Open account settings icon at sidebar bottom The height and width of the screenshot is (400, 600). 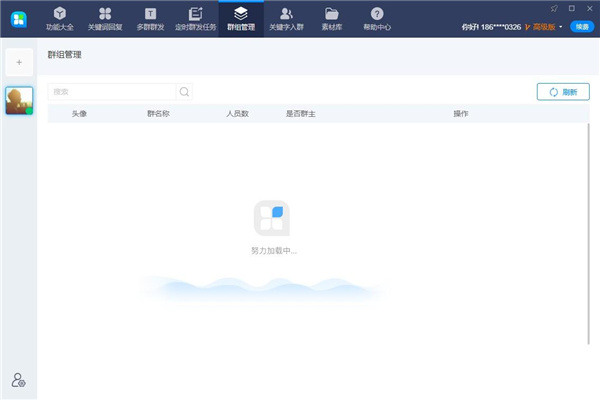point(18,380)
